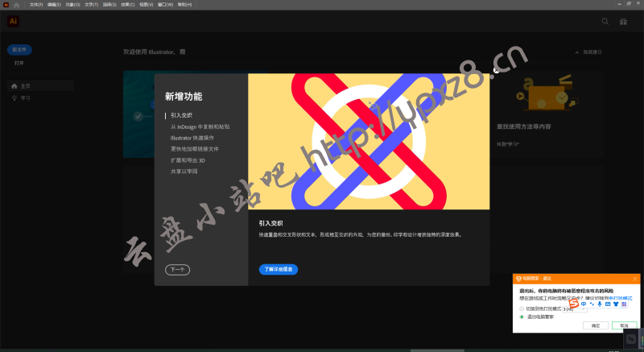Click 确定 in 电脑管家 popup
644x352 pixels.
click(x=596, y=325)
